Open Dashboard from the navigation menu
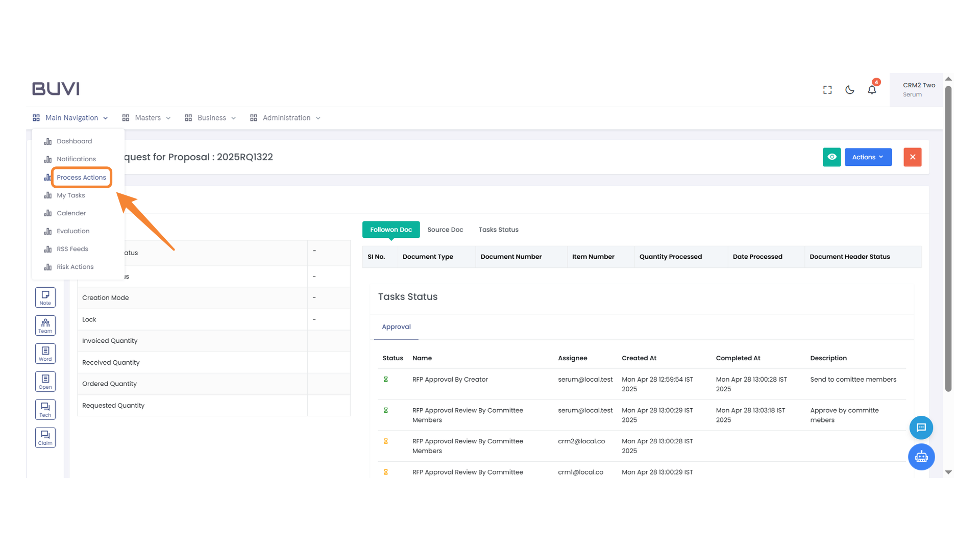 pyautogui.click(x=75, y=141)
